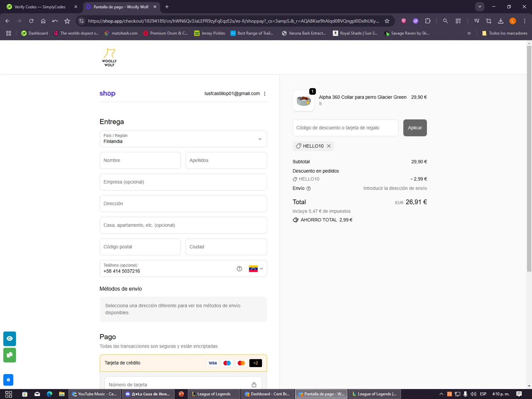The height and width of the screenshot is (399, 532).
Task: Click the page vertical scrollbar
Action: pyautogui.click(x=529, y=159)
